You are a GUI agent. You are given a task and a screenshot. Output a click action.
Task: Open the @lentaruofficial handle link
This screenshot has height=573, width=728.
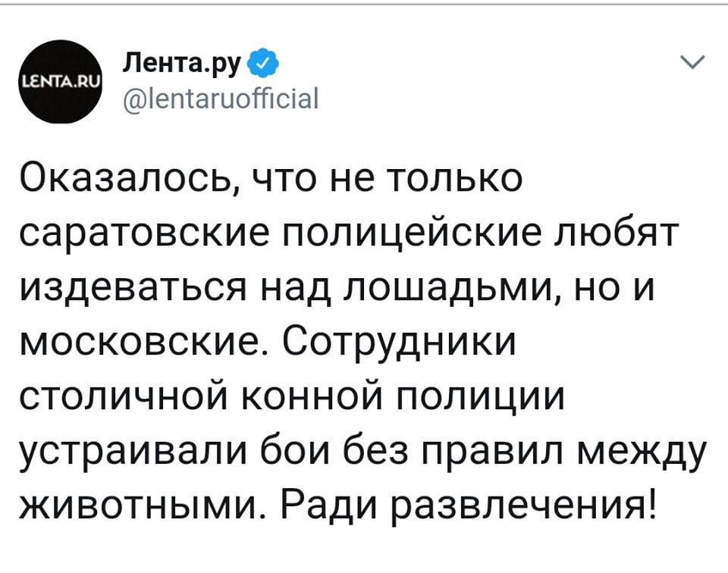click(221, 98)
